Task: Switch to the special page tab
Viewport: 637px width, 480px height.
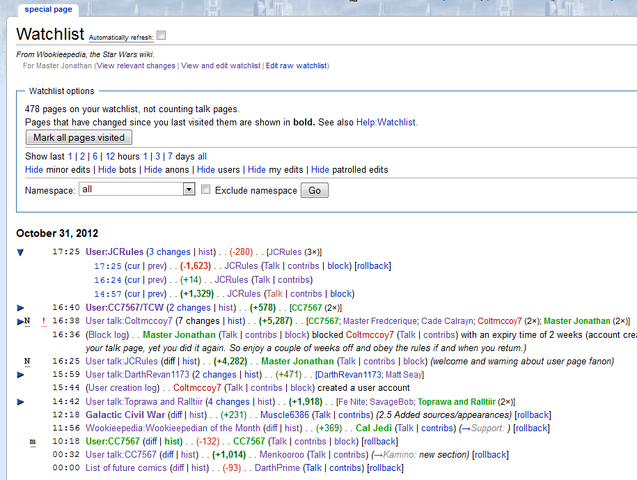Action: (48, 9)
